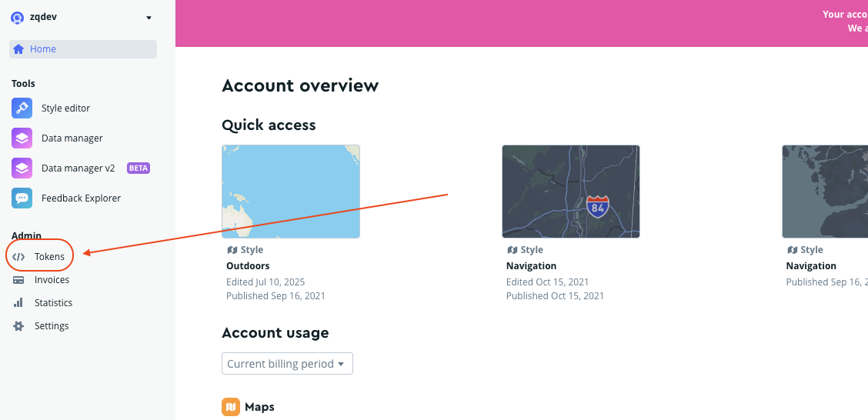Open the Invoices admin page
The width and height of the screenshot is (868, 420).
52,281
